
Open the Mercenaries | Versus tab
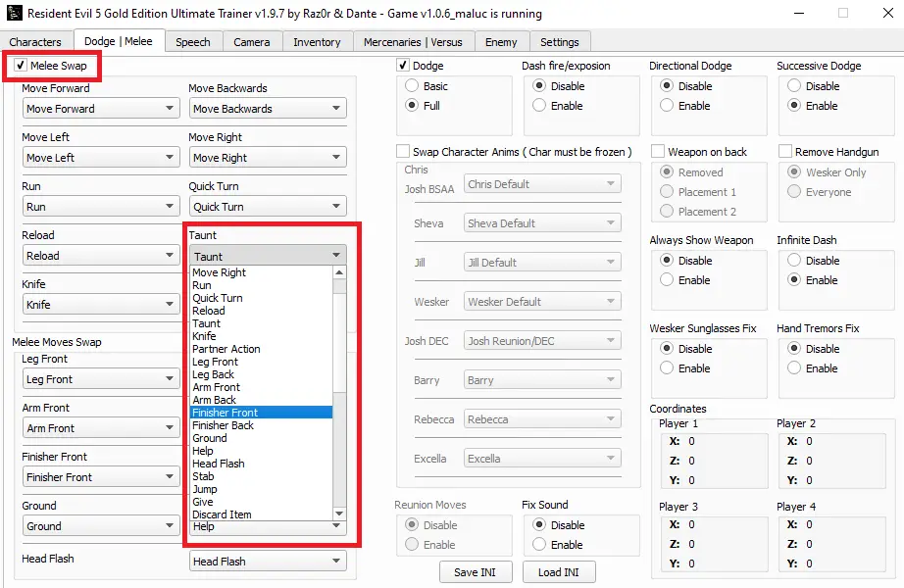[413, 42]
